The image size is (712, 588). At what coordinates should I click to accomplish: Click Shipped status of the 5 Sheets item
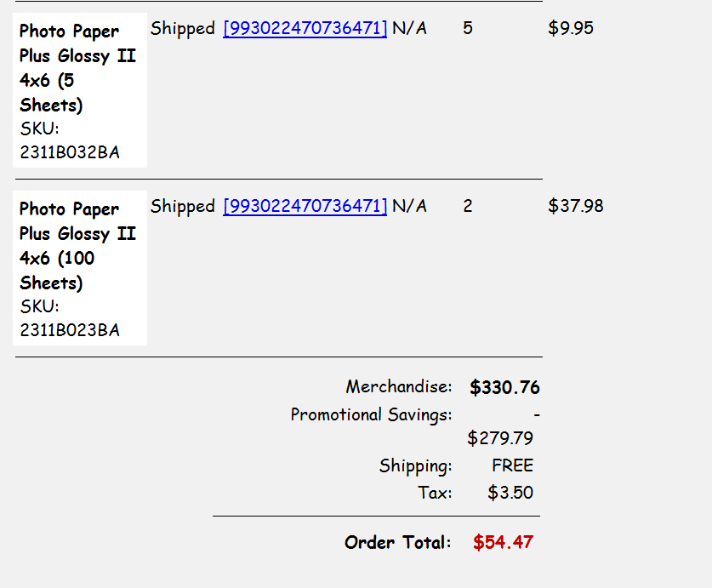click(x=183, y=29)
